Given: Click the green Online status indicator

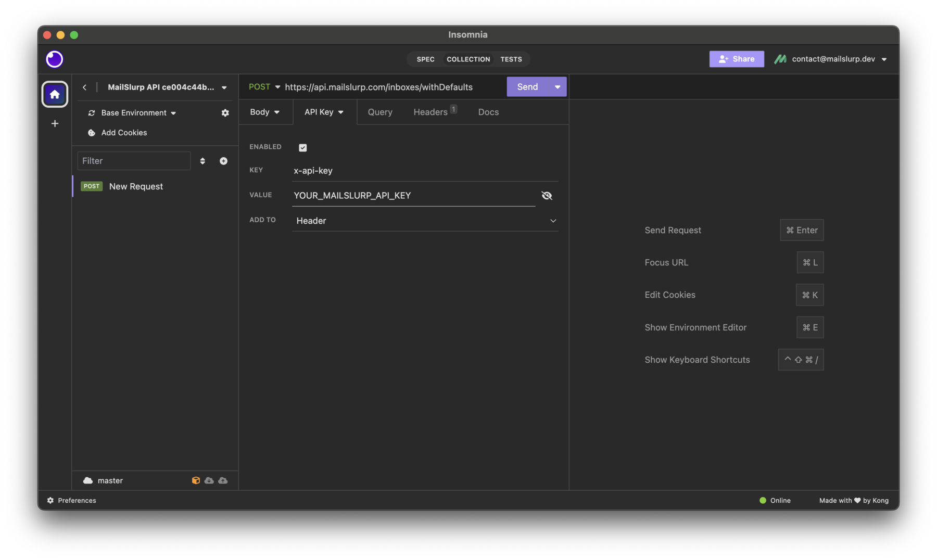Looking at the screenshot, I should pyautogui.click(x=763, y=500).
